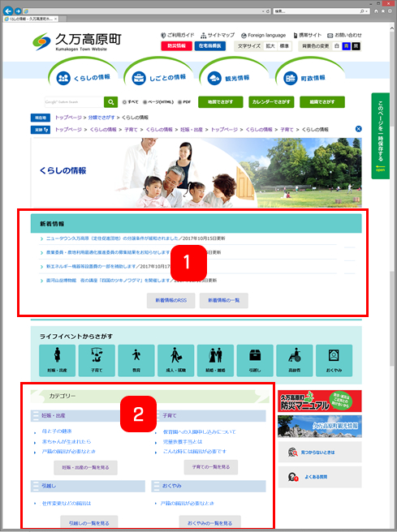Click the blue 在宅当番医 button
The image size is (397, 532).
coord(210,45)
